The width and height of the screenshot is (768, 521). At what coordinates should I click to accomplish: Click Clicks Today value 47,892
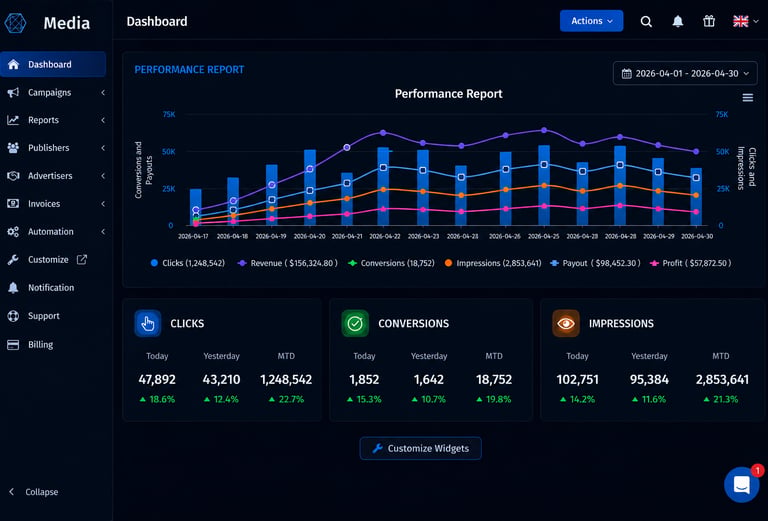coord(157,379)
